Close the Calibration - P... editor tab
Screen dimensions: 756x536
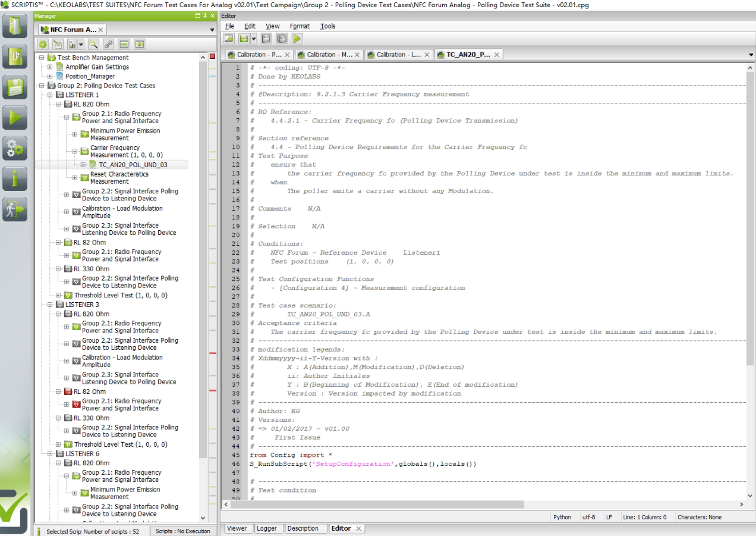(288, 55)
